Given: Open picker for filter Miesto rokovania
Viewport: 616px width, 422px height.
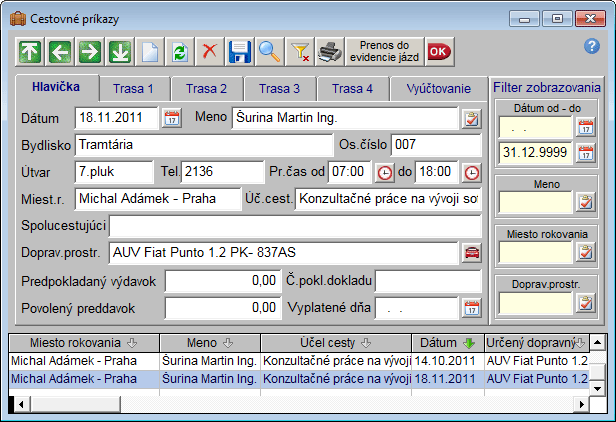Looking at the screenshot, I should [x=586, y=252].
